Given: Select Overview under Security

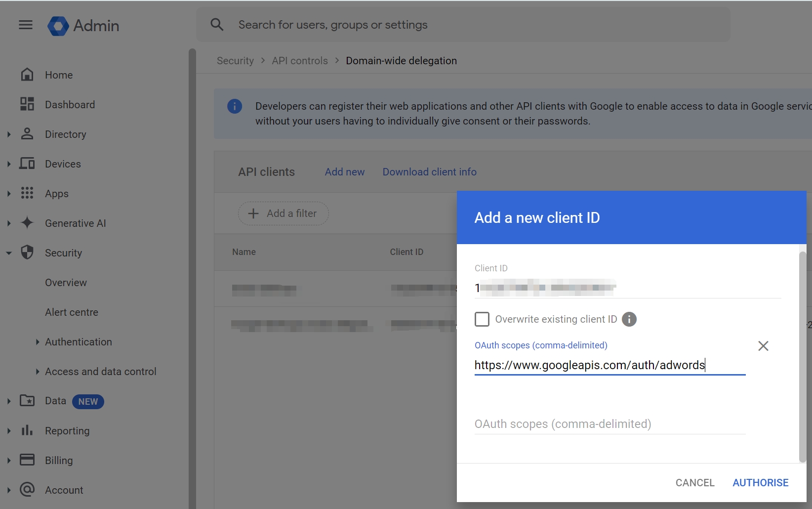Looking at the screenshot, I should coord(65,282).
